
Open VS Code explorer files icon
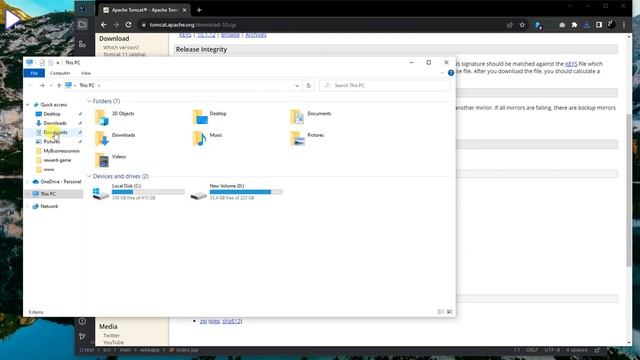82,24
